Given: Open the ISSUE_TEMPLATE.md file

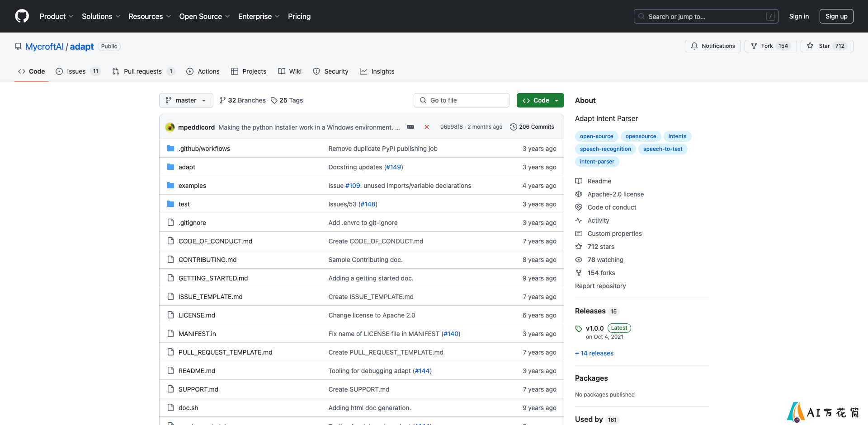Looking at the screenshot, I should 210,297.
